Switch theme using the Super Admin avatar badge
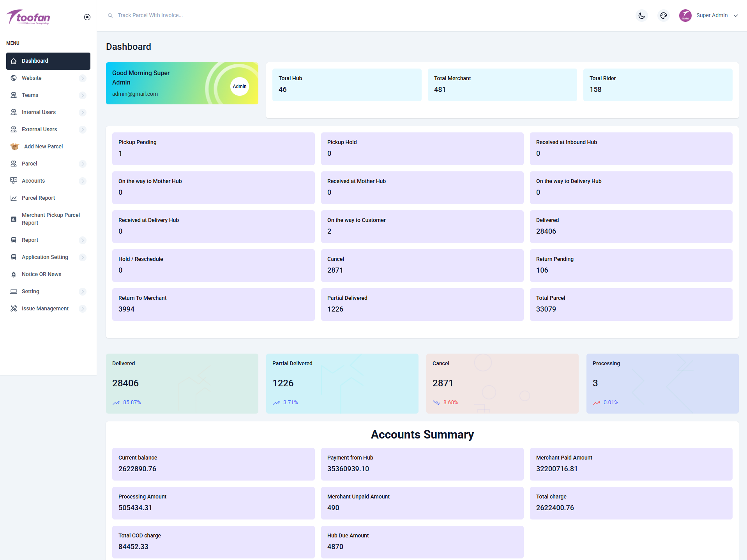This screenshot has width=747, height=560. [x=685, y=16]
